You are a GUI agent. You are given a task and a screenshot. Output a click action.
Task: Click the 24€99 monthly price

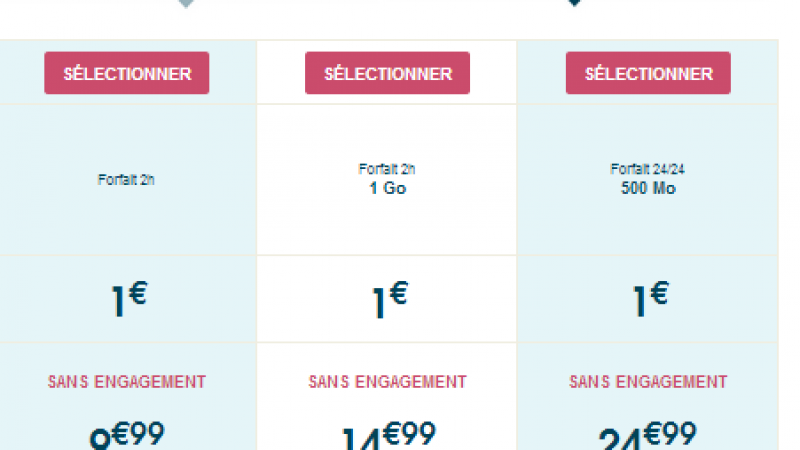click(648, 437)
